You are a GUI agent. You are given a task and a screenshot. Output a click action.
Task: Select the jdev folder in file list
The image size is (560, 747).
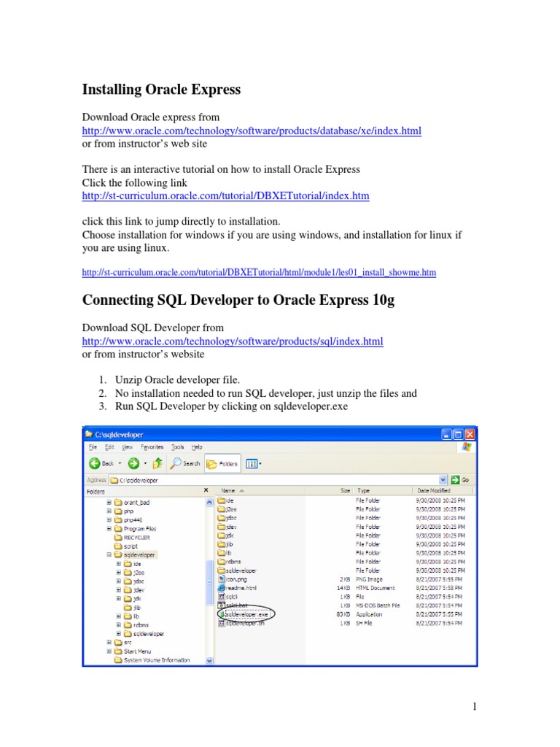(227, 527)
